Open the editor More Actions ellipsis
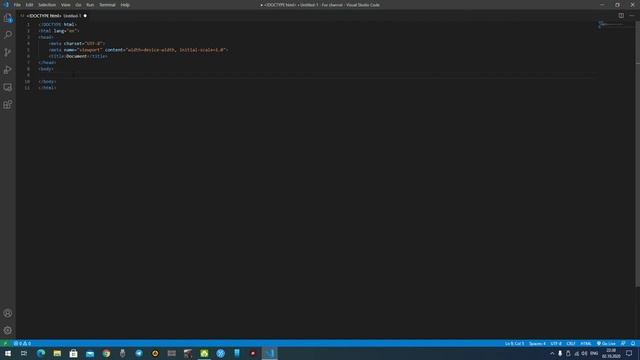 coord(632,16)
